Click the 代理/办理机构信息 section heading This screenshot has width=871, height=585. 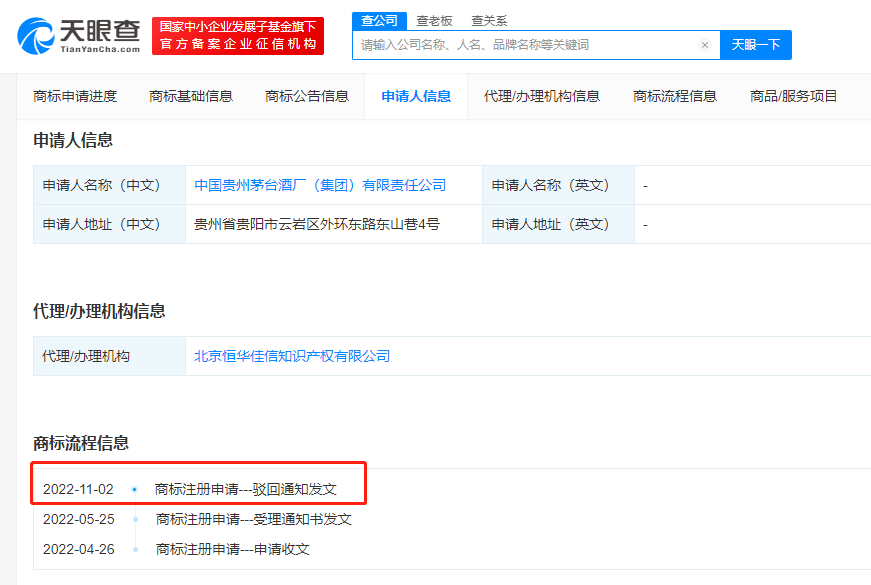pyautogui.click(x=99, y=311)
